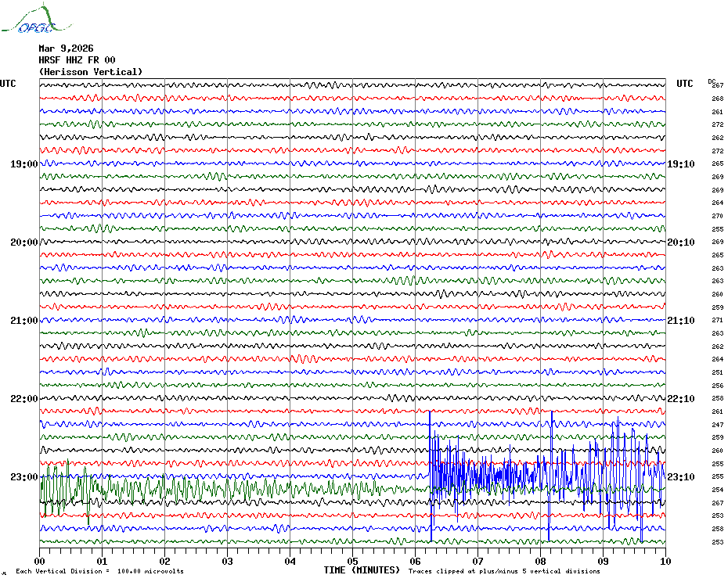Click the DC value 271 in right column
728x582 pixels.
(x=717, y=321)
